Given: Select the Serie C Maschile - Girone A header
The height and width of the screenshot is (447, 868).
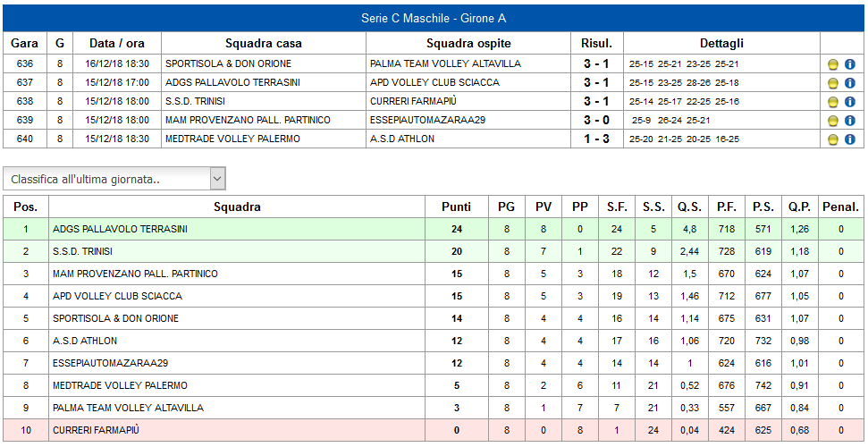Looking at the screenshot, I should tap(434, 18).
